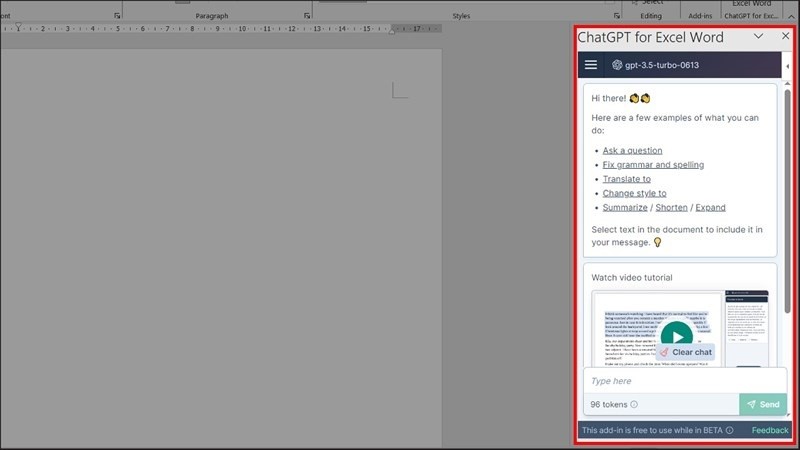Image resolution: width=800 pixels, height=450 pixels.
Task: Open Paragraph settings dialog launcher
Action: click(306, 16)
